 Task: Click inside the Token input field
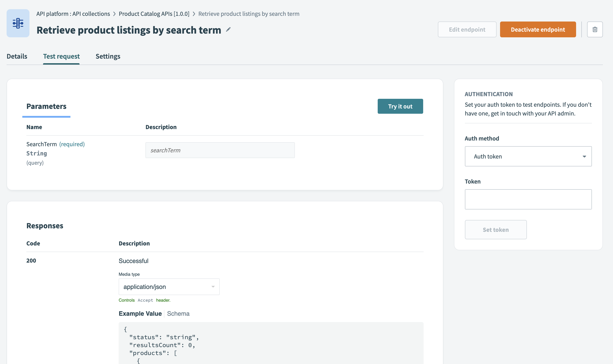(x=528, y=199)
